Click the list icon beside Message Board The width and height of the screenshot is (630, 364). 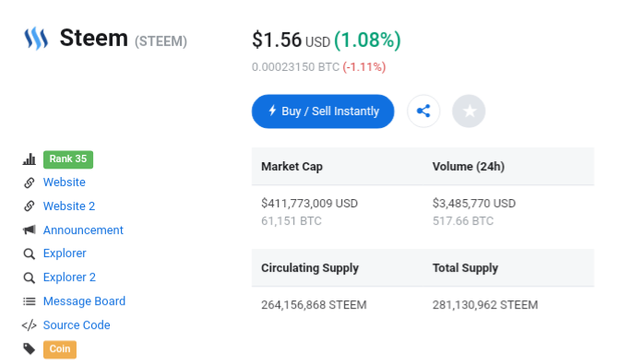(29, 301)
